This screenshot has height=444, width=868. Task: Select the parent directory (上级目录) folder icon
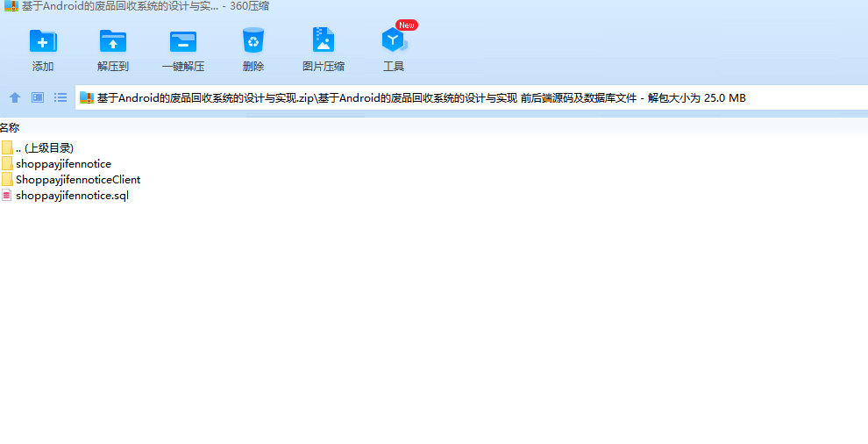pyautogui.click(x=7, y=147)
